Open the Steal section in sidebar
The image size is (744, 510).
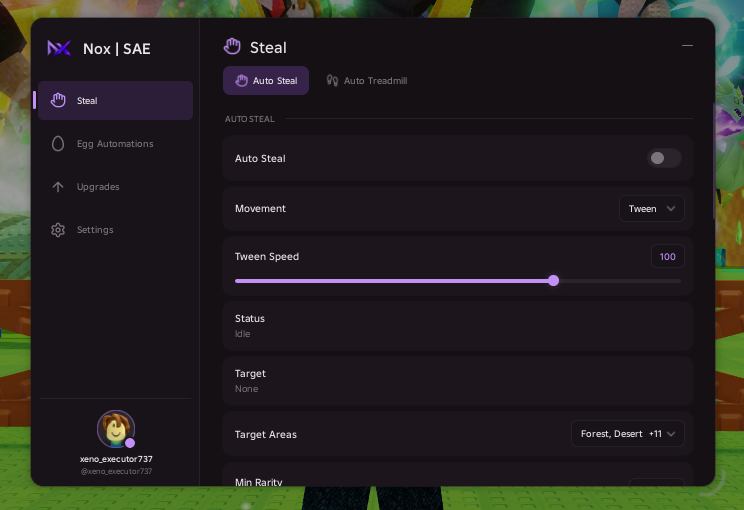115,100
